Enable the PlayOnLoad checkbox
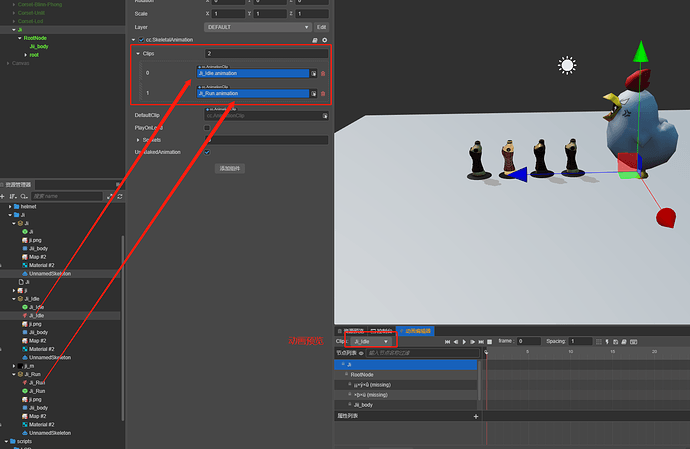The width and height of the screenshot is (690, 449). (207, 128)
